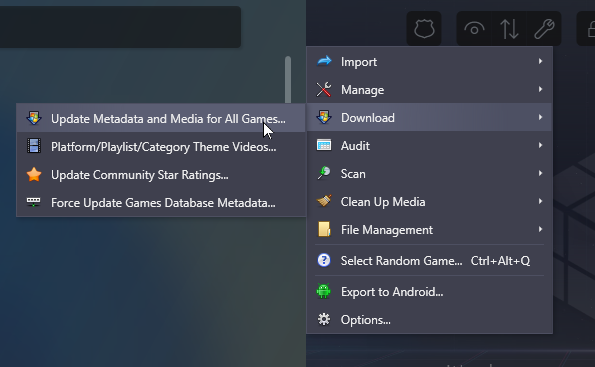
Task: Click the film strip theme videos icon
Action: [34, 146]
